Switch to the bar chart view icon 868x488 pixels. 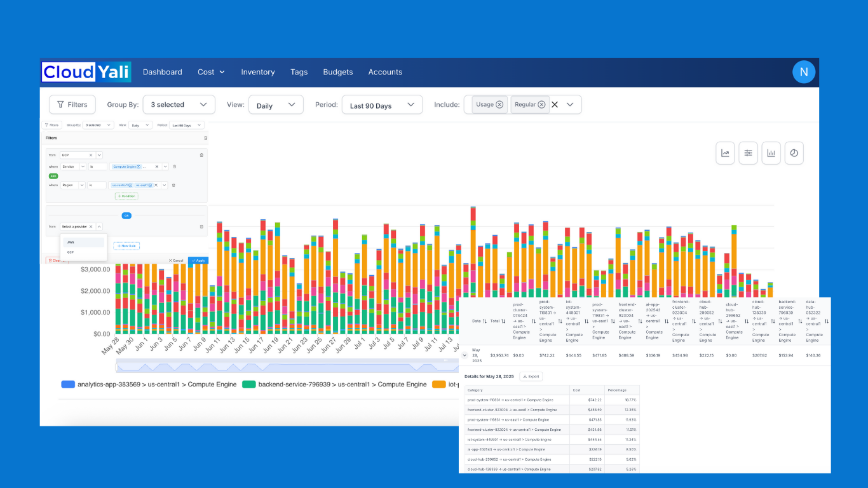(771, 153)
